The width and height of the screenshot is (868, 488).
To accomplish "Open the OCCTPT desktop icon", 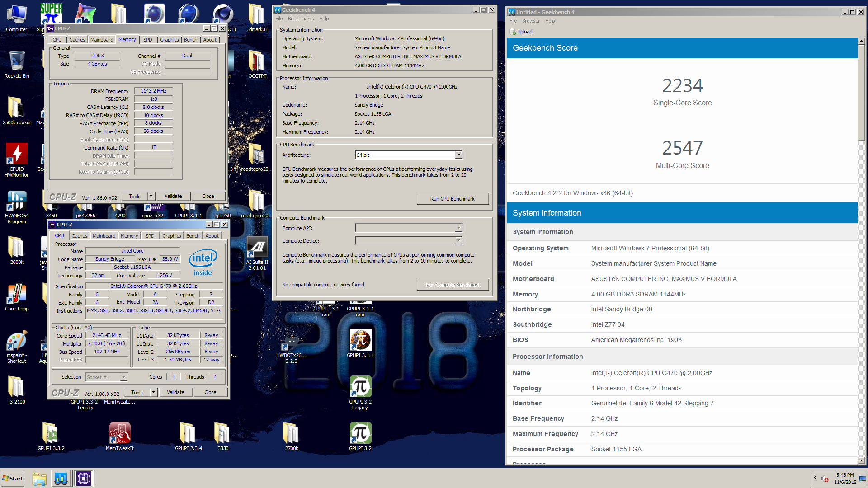I will [x=257, y=65].
